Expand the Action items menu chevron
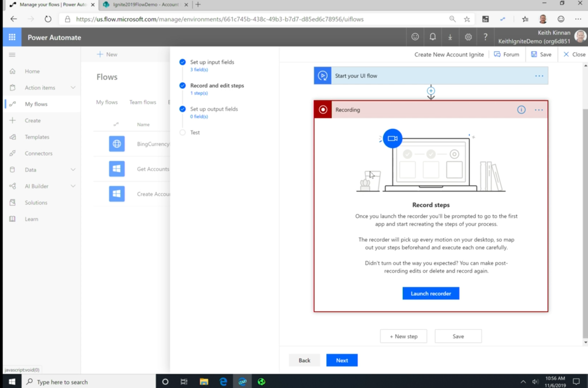588x388 pixels. pyautogui.click(x=73, y=87)
